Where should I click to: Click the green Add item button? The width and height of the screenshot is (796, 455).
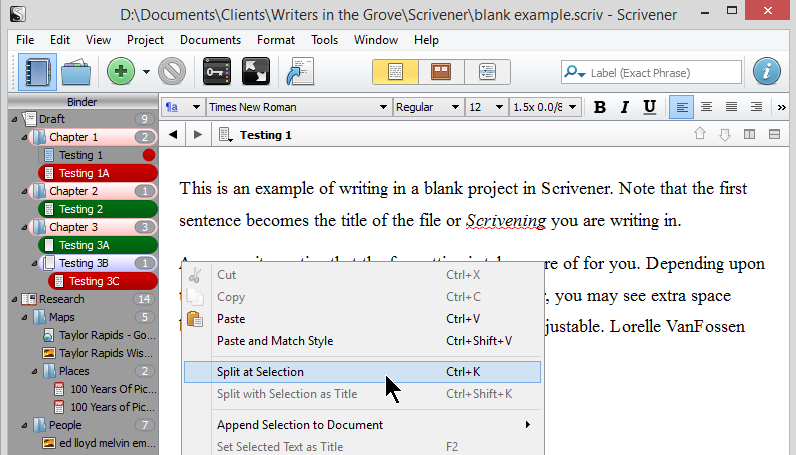pyautogui.click(x=121, y=71)
